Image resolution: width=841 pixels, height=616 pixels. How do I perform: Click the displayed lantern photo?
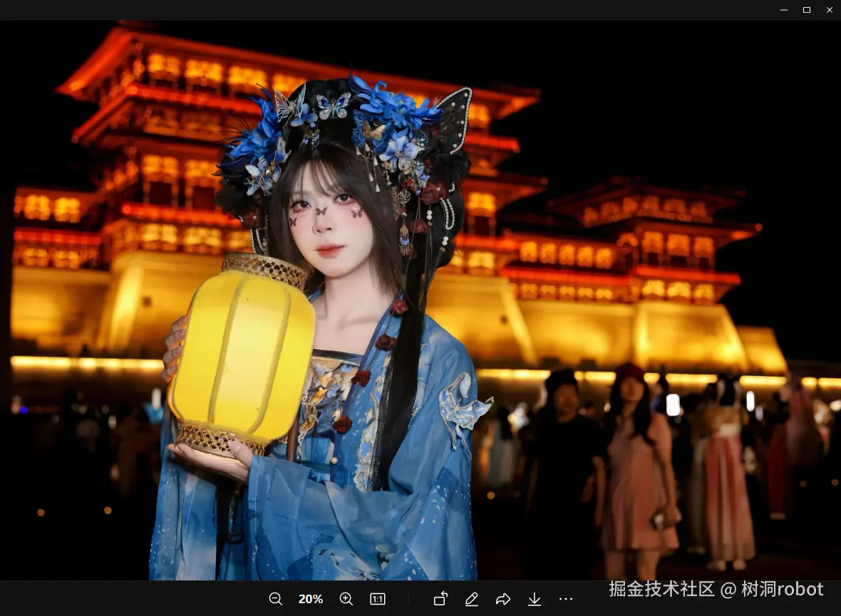click(x=420, y=301)
